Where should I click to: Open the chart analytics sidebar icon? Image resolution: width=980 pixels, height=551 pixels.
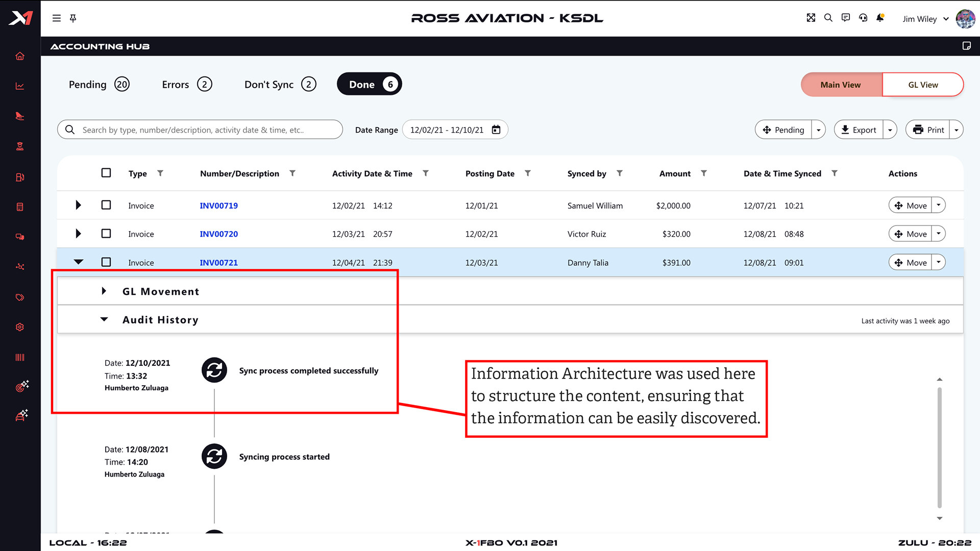point(20,86)
